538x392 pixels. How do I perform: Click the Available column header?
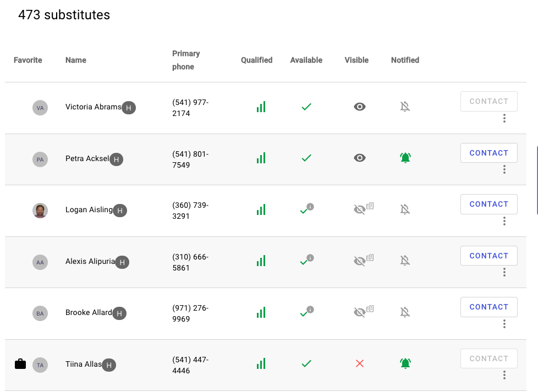click(306, 60)
